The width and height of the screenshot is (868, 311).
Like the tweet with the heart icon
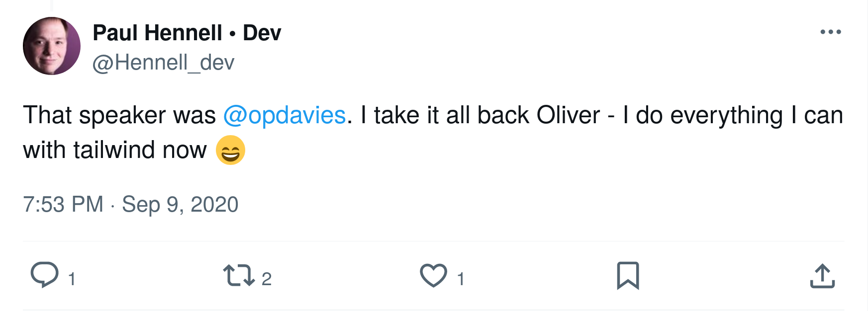433,276
